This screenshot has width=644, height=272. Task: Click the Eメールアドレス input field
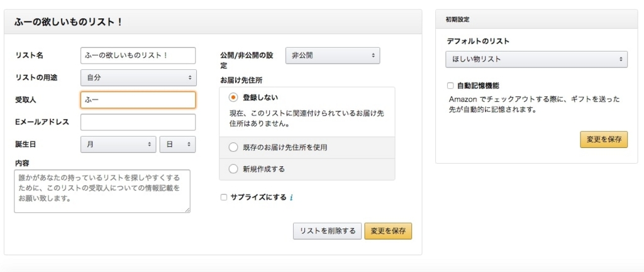point(138,122)
